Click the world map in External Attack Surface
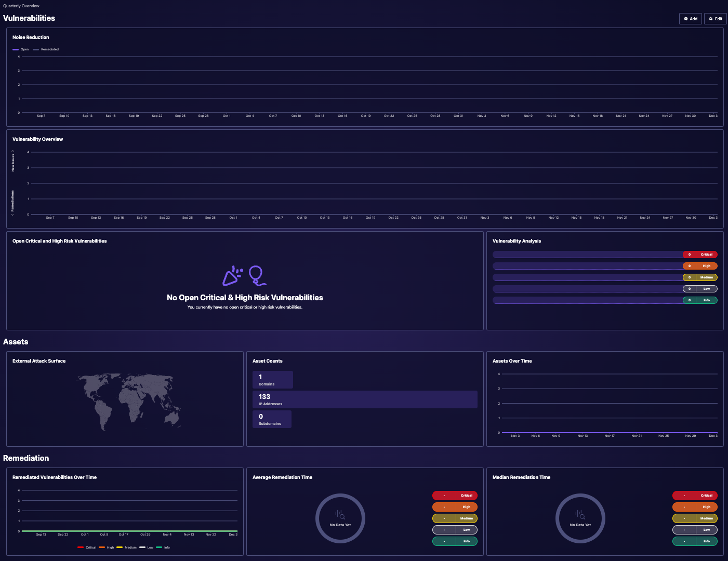 (x=130, y=401)
